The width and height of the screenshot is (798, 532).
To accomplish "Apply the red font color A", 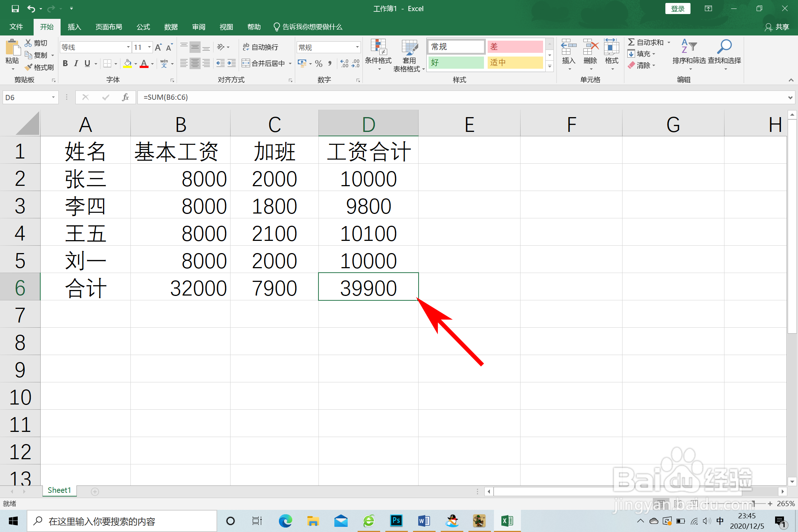I will pyautogui.click(x=144, y=64).
